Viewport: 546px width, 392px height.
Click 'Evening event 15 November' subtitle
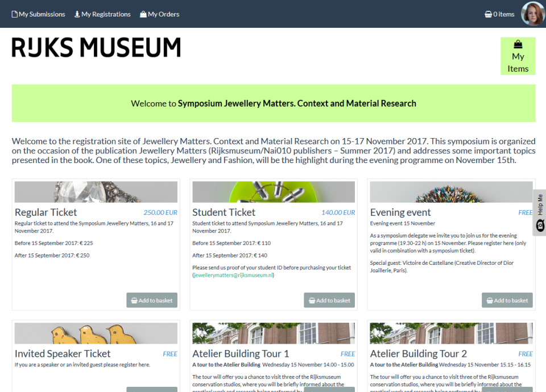pyautogui.click(x=403, y=223)
